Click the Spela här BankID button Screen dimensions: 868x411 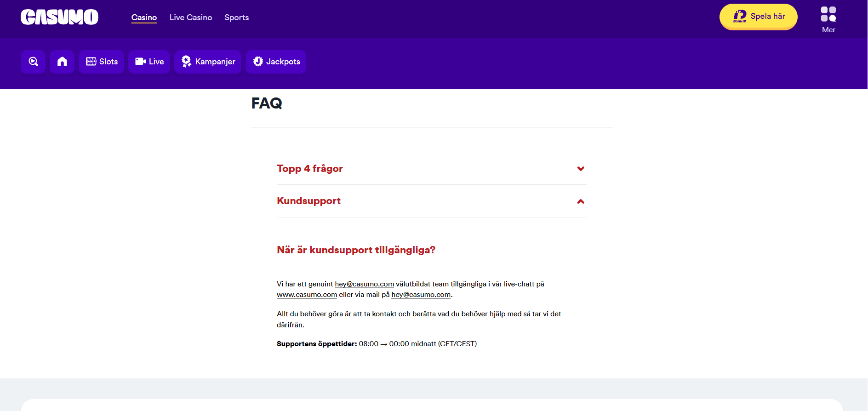tap(759, 17)
